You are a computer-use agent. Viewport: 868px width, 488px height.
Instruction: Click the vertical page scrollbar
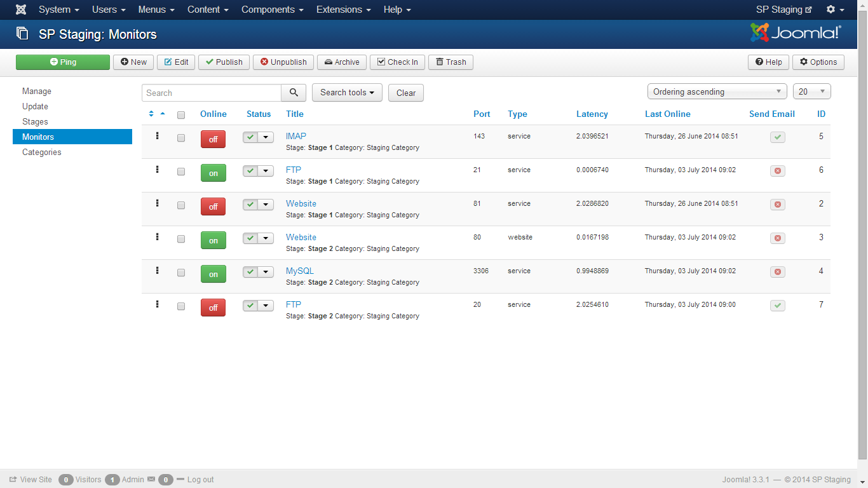(x=862, y=229)
